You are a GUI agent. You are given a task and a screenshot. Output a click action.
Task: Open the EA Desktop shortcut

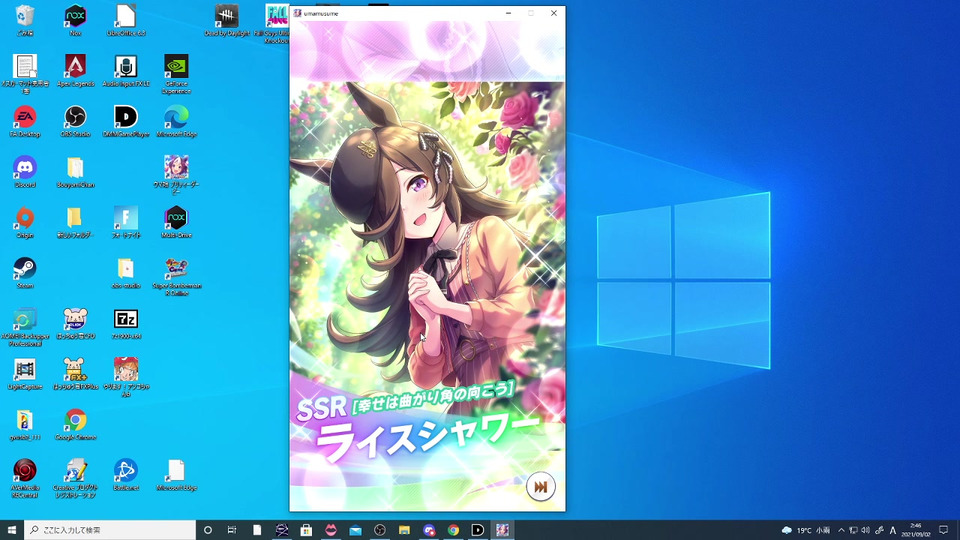click(25, 121)
